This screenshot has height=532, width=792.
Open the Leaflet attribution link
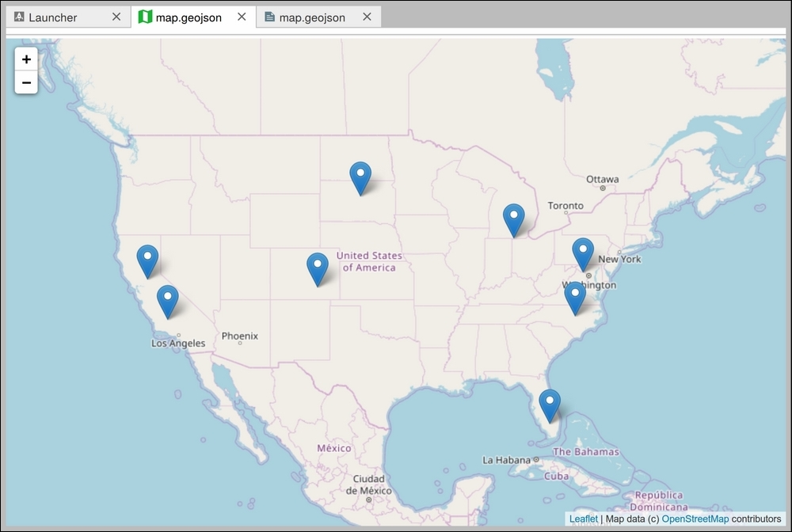[x=584, y=519]
